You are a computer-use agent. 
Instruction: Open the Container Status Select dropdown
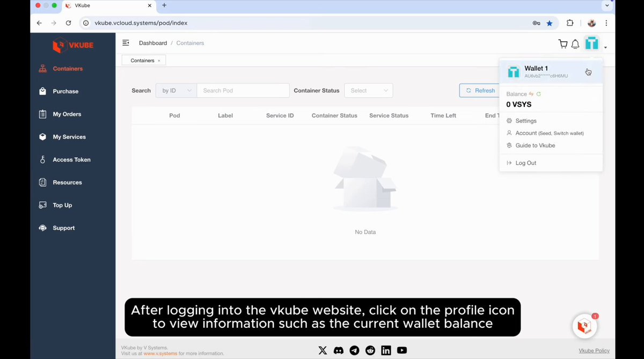coord(369,91)
